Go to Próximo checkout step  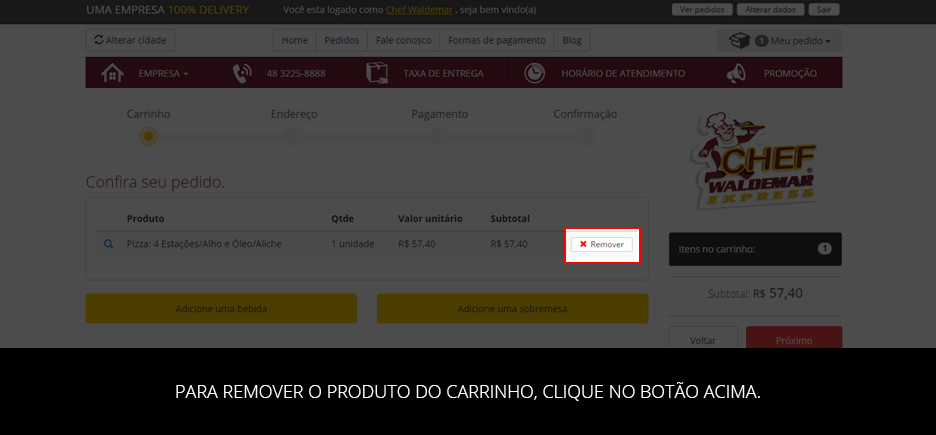coord(794,338)
